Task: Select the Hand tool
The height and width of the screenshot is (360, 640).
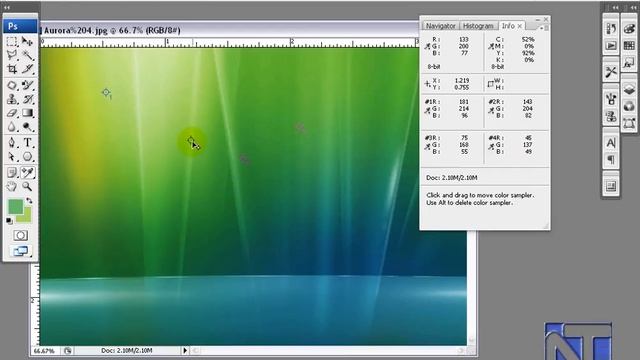Action: (x=12, y=187)
